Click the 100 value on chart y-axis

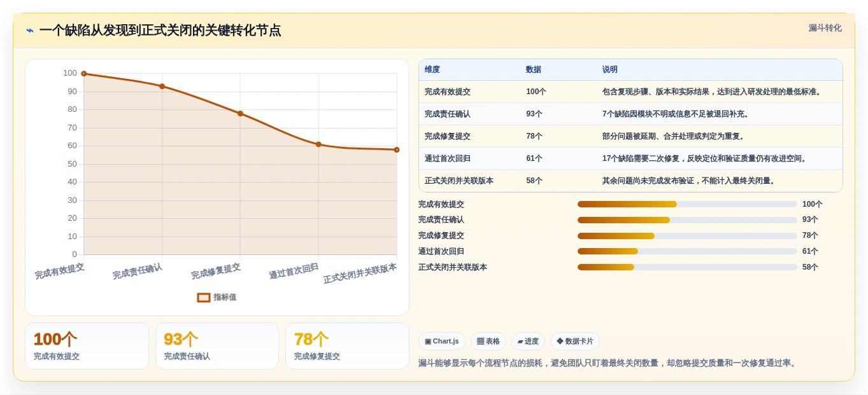click(x=70, y=73)
